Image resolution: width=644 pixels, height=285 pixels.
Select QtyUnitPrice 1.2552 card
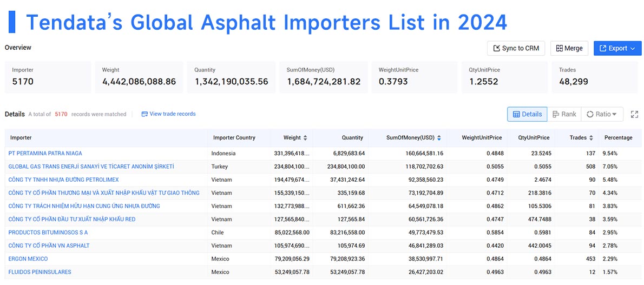(505, 77)
